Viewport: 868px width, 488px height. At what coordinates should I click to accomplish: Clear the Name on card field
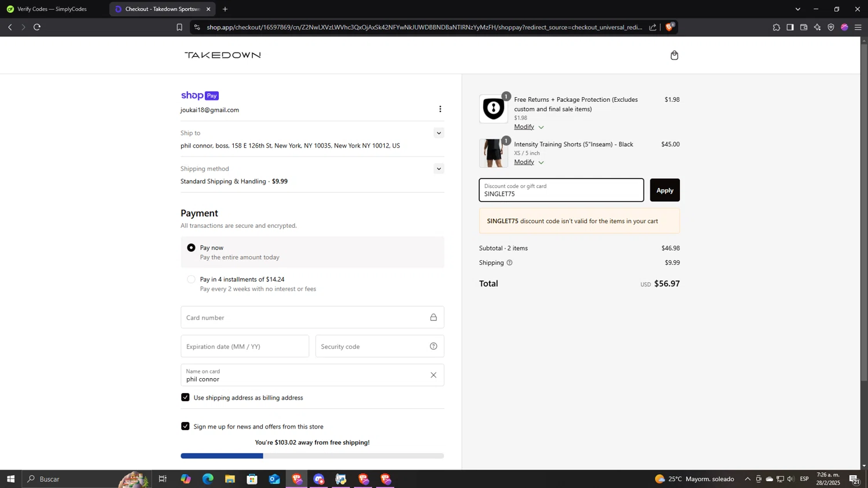pyautogui.click(x=433, y=375)
